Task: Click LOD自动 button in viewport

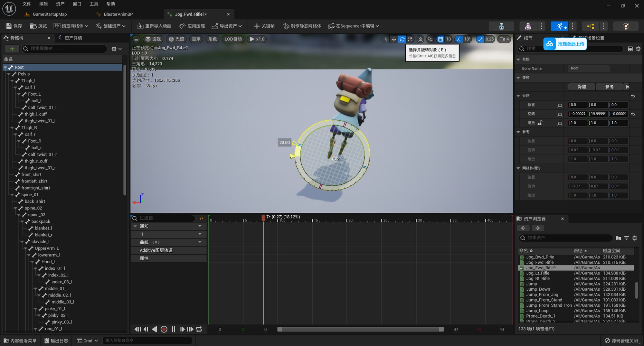Action: pos(233,39)
